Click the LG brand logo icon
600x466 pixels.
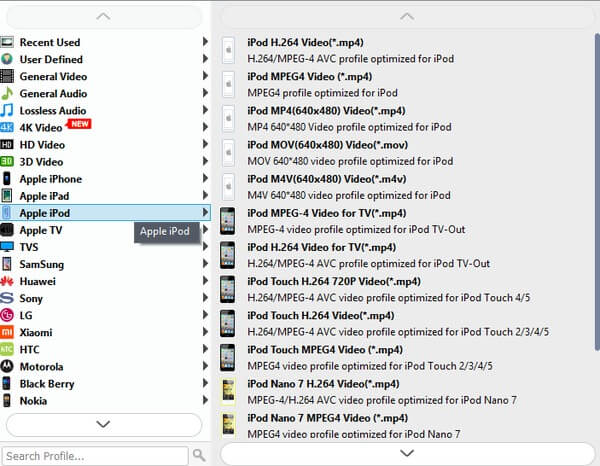[x=8, y=315]
